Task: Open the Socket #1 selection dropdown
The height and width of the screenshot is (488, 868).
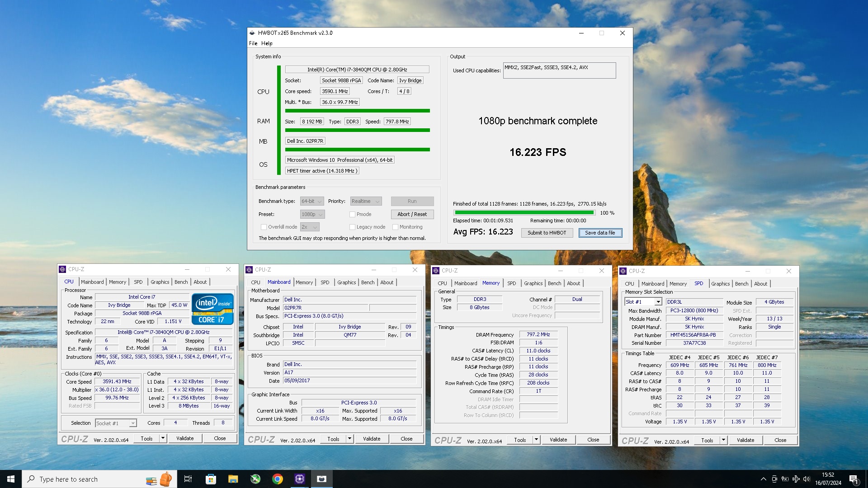Action: click(116, 423)
